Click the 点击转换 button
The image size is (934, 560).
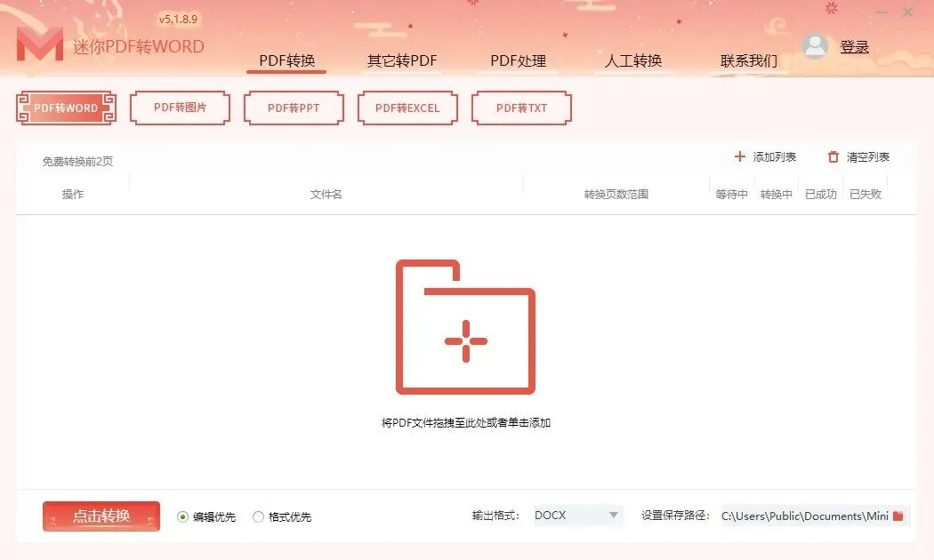coord(101,516)
